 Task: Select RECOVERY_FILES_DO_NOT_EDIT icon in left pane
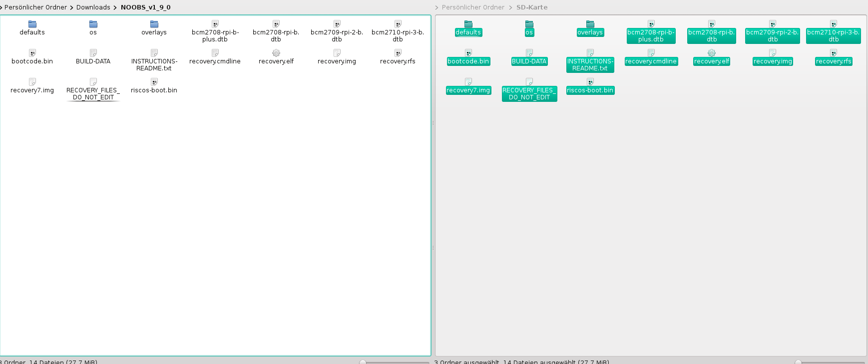(x=93, y=82)
